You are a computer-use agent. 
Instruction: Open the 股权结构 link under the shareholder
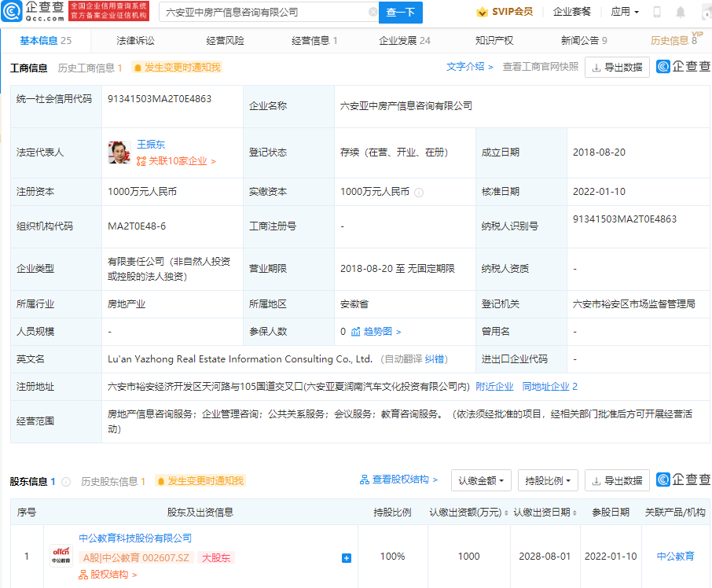[x=108, y=575]
